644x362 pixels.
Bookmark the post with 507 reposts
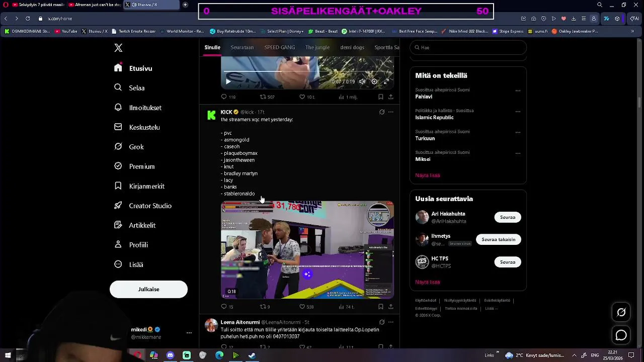point(380,97)
